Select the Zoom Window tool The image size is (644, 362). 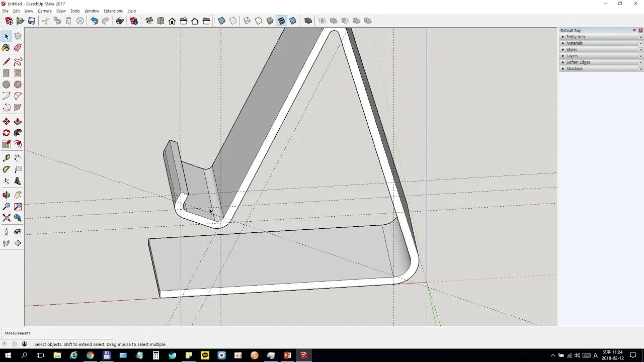click(18, 207)
